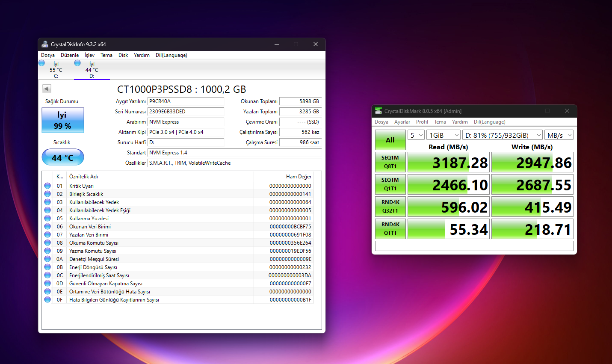
Task: Open Disk menu in CrystalDiskInfo
Action: coord(123,55)
